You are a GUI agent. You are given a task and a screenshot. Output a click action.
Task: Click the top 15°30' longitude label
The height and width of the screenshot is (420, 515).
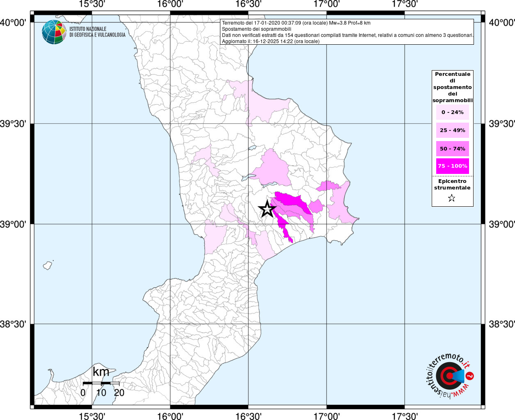(x=92, y=4)
